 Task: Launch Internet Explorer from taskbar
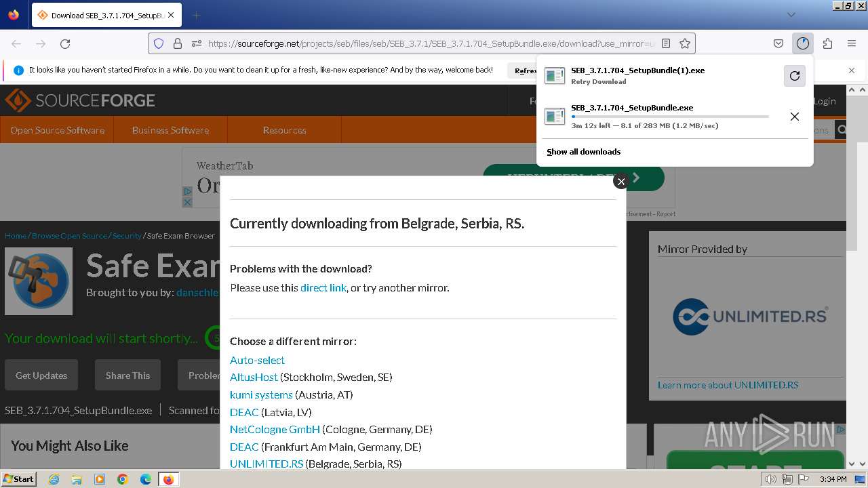point(54,479)
